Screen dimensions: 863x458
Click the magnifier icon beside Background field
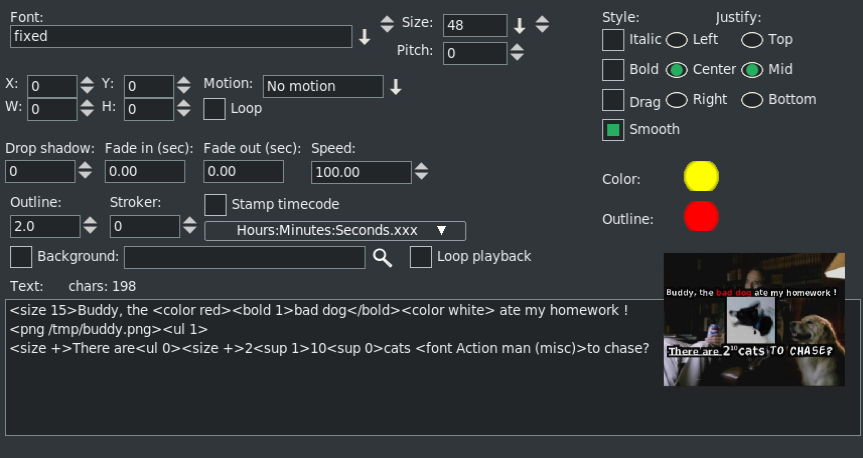point(382,258)
